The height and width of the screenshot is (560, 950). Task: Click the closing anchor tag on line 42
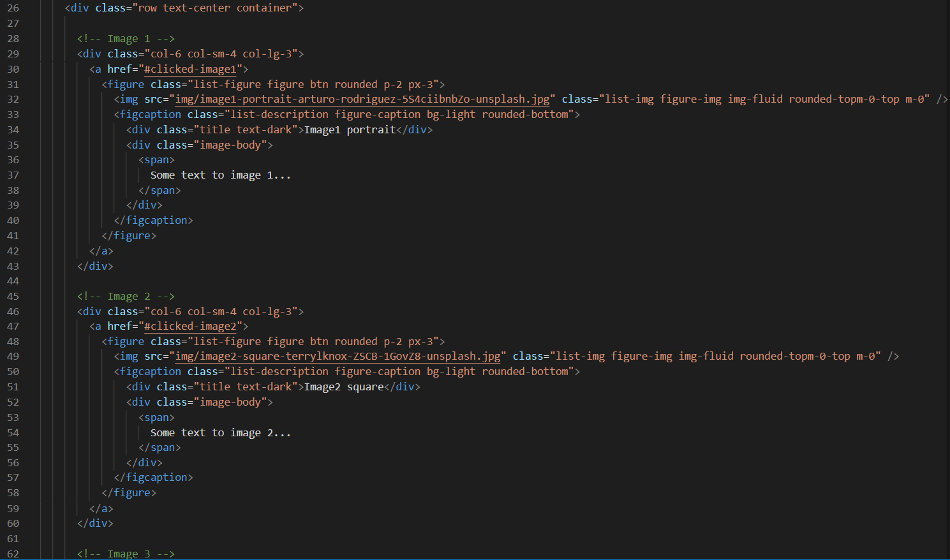click(101, 251)
